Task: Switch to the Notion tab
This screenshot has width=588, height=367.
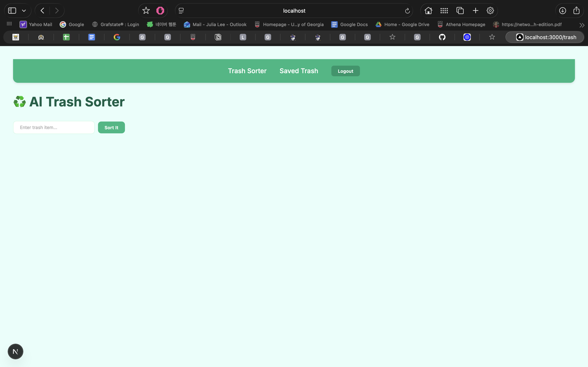Action: coord(218,37)
